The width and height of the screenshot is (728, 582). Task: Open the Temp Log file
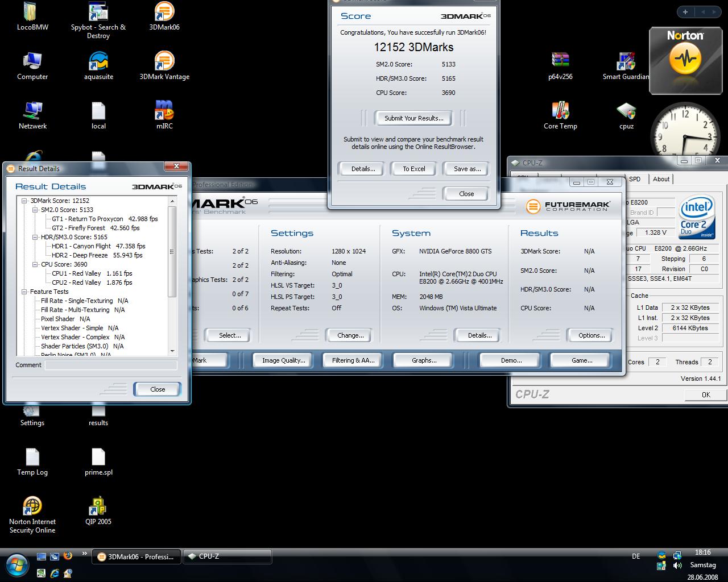coord(32,462)
